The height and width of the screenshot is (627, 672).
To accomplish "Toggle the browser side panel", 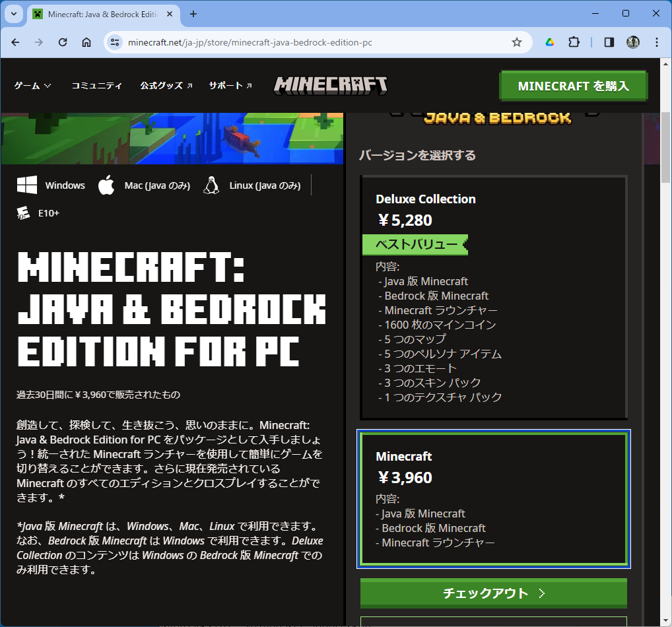I will click(x=609, y=42).
